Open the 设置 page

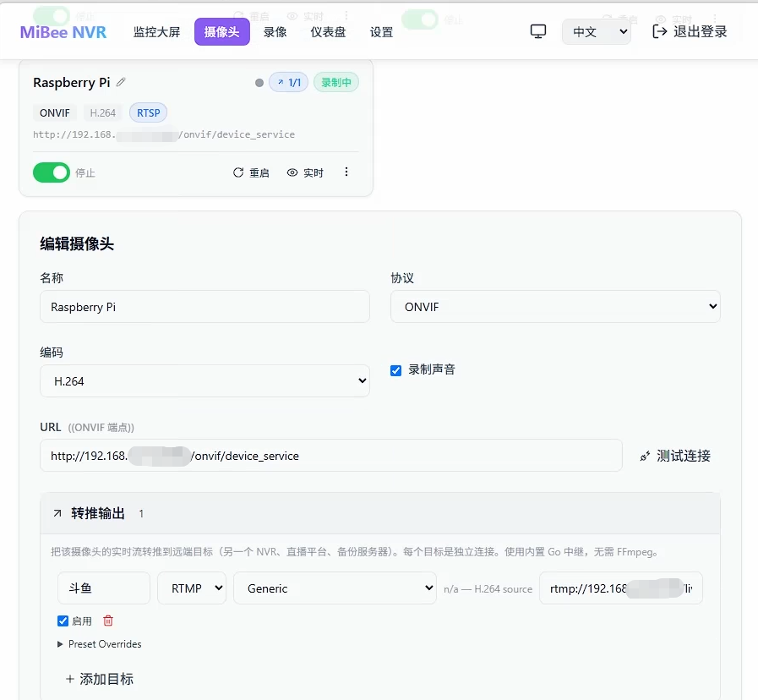(381, 32)
